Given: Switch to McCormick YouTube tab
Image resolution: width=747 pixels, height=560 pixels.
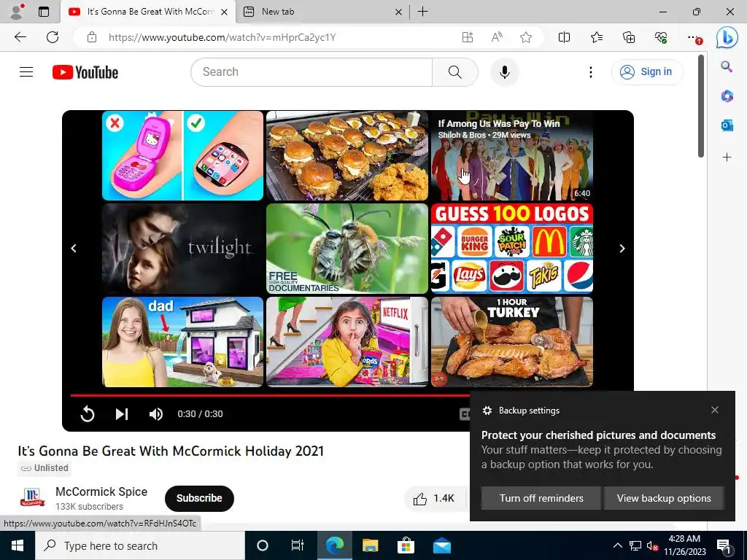Looking at the screenshot, I should click(x=147, y=12).
